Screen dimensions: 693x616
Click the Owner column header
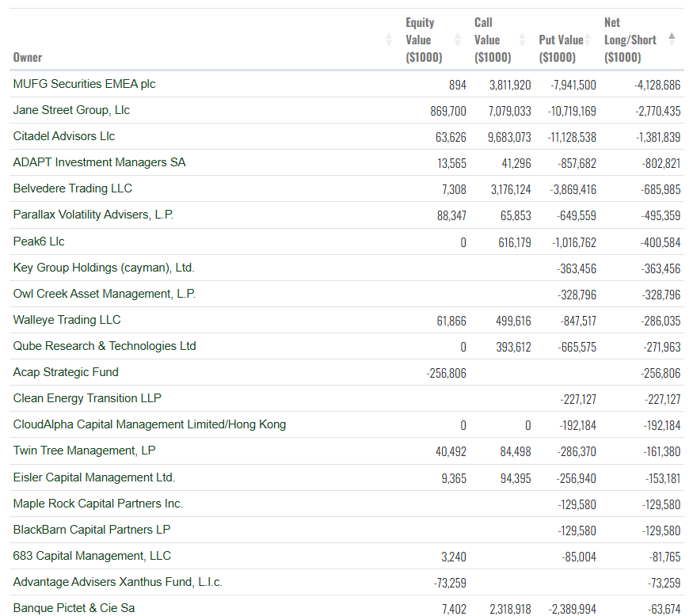click(x=28, y=58)
